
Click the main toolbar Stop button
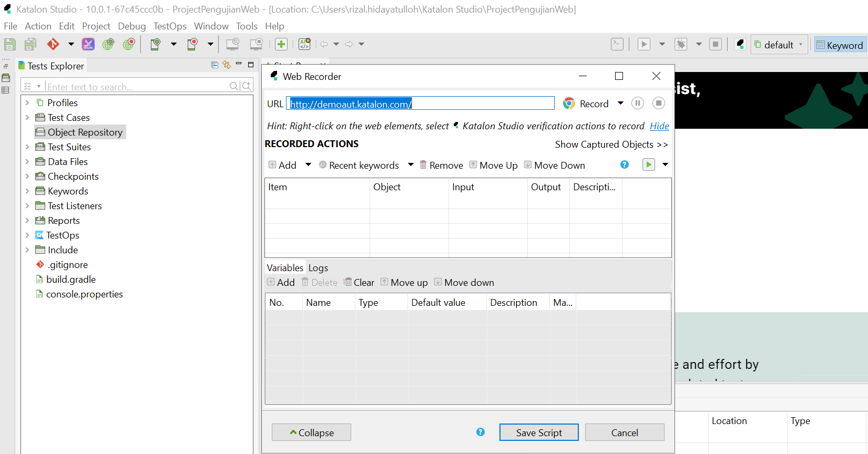tap(716, 44)
